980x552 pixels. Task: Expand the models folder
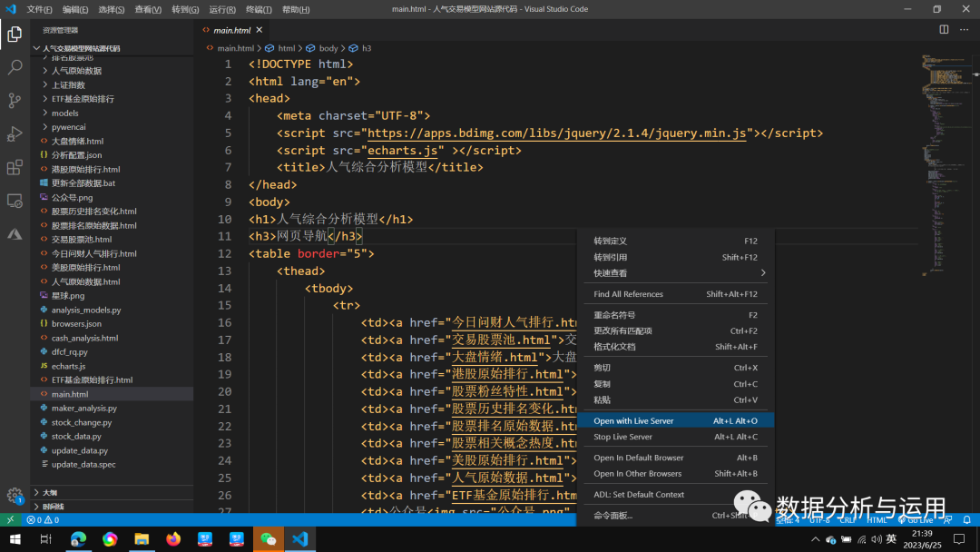pos(65,113)
